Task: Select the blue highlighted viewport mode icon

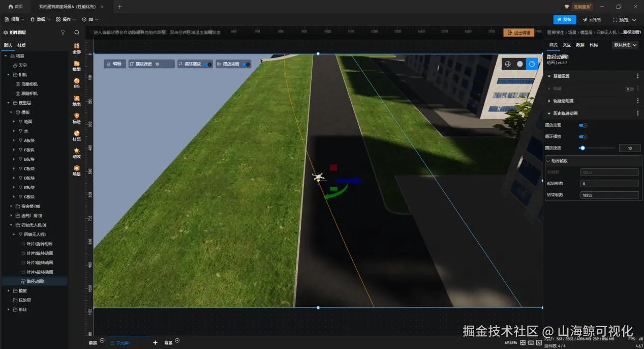Action: [x=532, y=64]
